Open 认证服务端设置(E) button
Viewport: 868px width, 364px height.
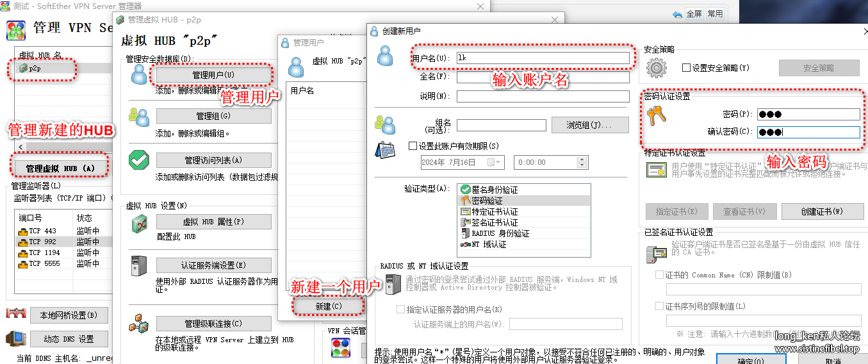pos(213,265)
